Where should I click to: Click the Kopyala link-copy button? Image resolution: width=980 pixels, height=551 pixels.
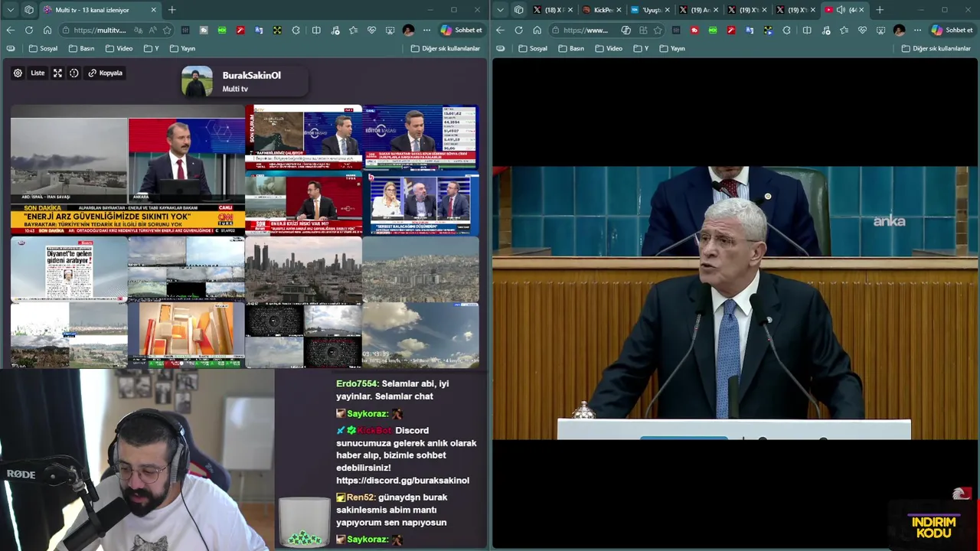click(x=106, y=73)
